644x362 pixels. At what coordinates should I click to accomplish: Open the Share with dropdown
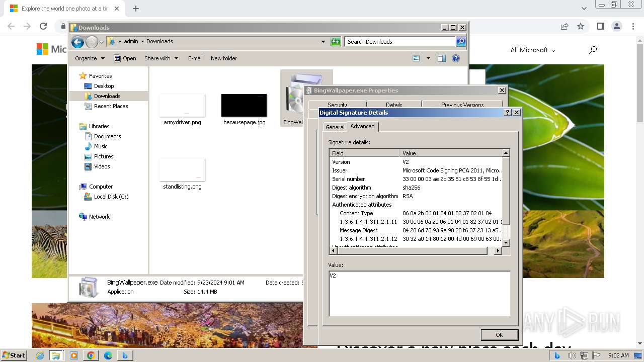tap(161, 58)
